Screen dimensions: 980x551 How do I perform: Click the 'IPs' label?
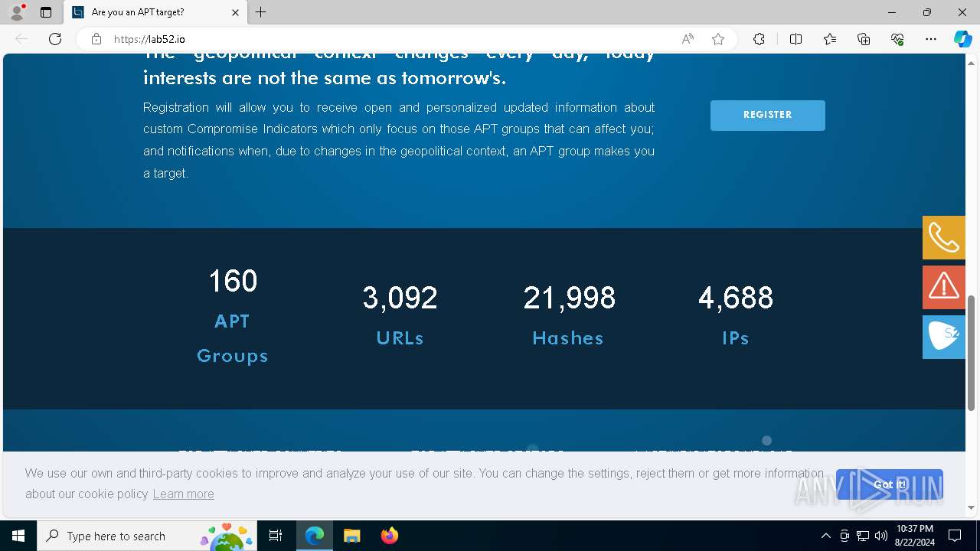[x=736, y=338]
